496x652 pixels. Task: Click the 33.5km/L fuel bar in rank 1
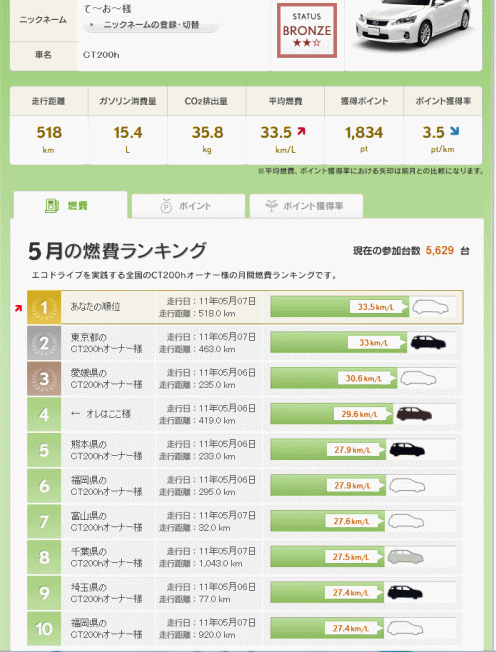coord(340,307)
